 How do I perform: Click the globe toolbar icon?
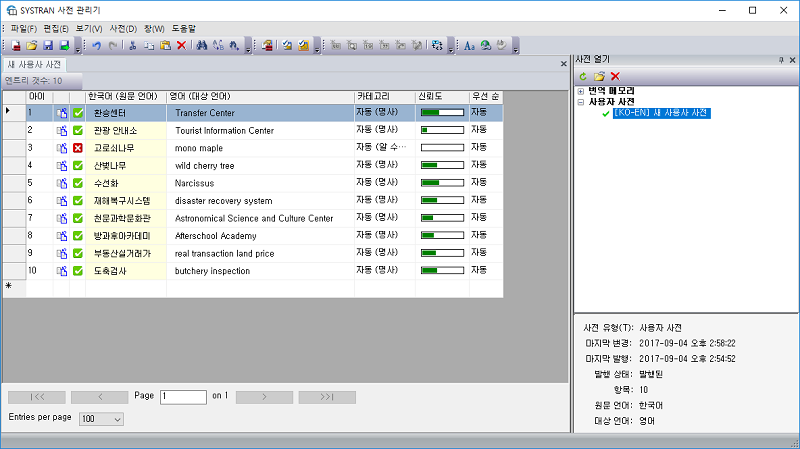point(486,45)
